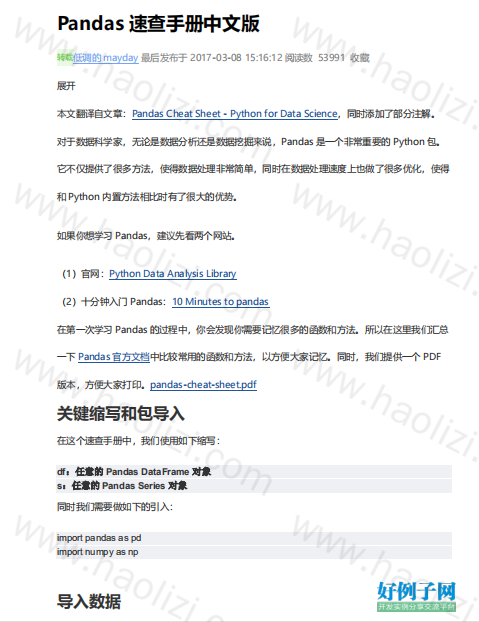Click the green 开发实例分享交流平台 banner

416,607
